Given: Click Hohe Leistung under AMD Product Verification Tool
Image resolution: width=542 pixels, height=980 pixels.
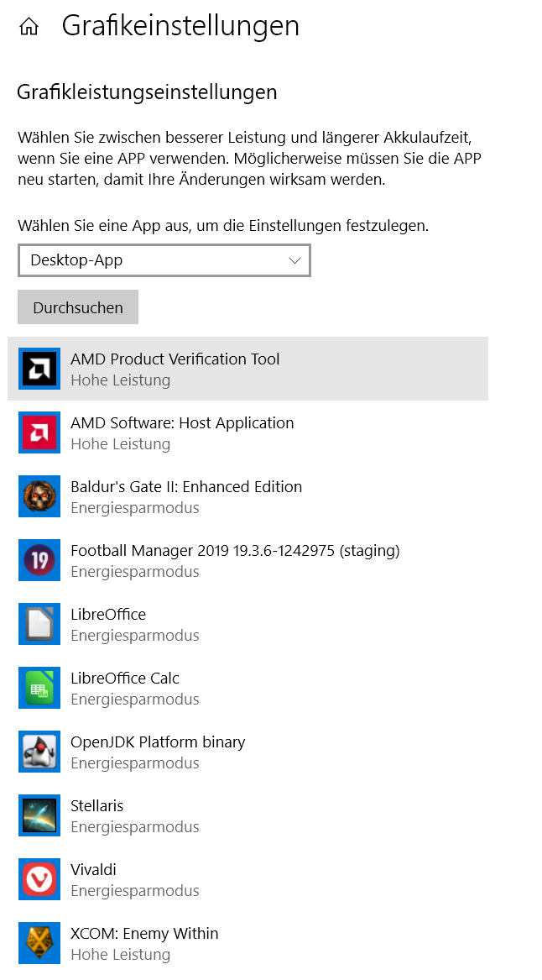Looking at the screenshot, I should tap(121, 380).
